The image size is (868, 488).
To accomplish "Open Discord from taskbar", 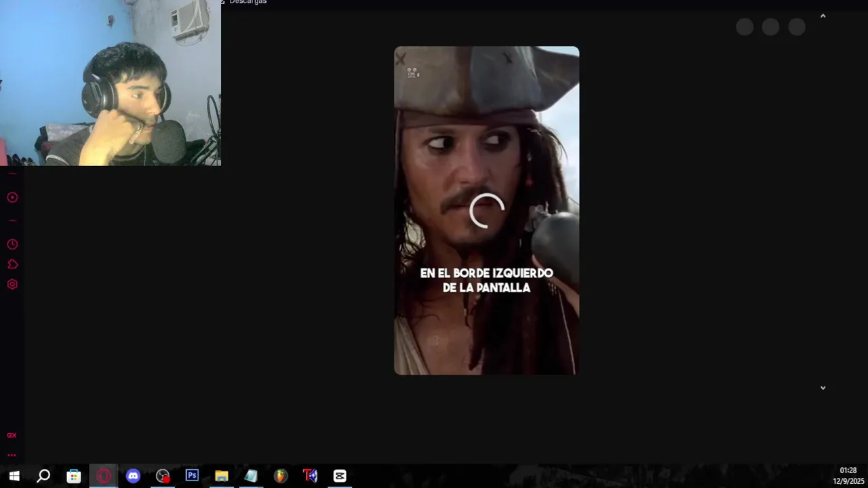I will tap(133, 476).
